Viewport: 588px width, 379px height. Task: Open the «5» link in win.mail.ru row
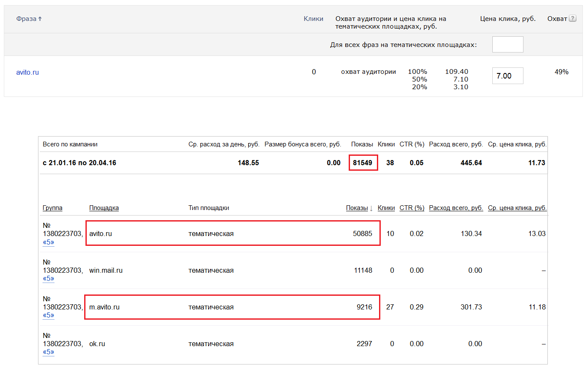coord(48,279)
